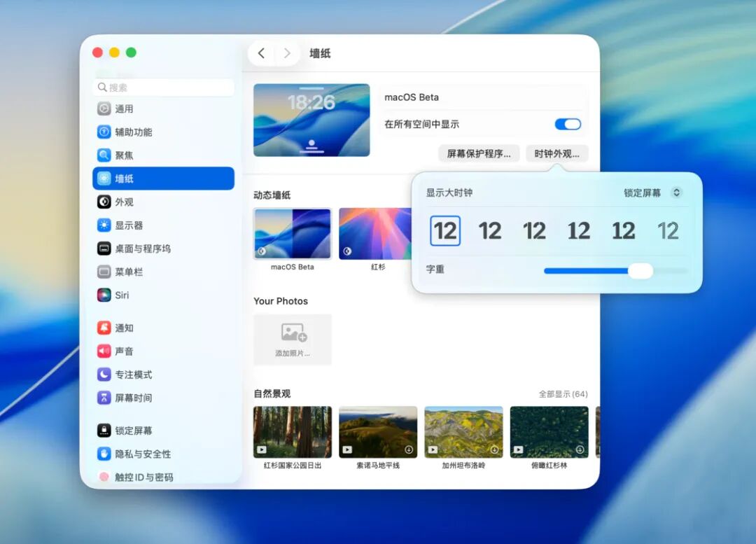Select the 菜单栏 menu bar icon
This screenshot has height=544, width=756.
point(104,272)
